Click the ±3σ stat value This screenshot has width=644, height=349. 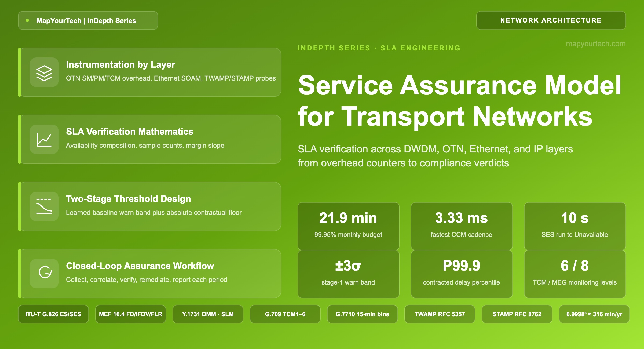(x=348, y=266)
